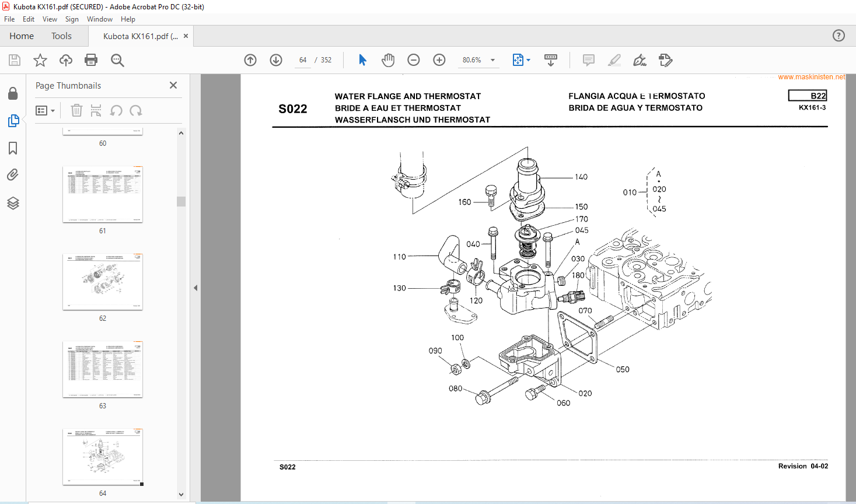Screen dimensions: 856x504
Task: Open Layers panel sidebar icon
Action: (x=13, y=203)
